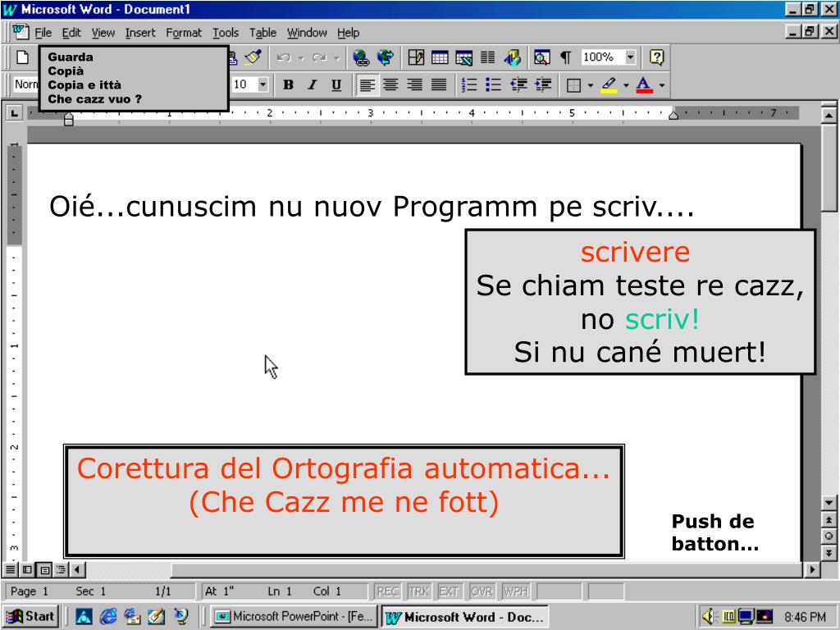Image resolution: width=840 pixels, height=630 pixels.
Task: Open the Style box showing Norm
Action: [25, 84]
